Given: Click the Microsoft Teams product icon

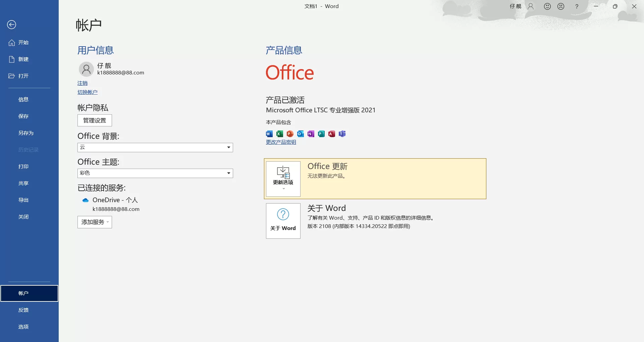Looking at the screenshot, I should pos(342,134).
